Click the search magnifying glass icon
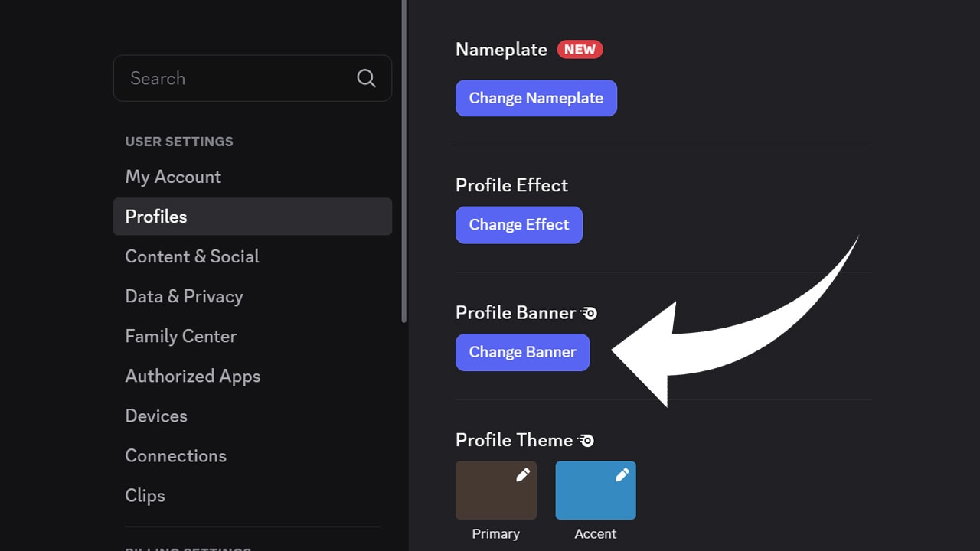The width and height of the screenshot is (980, 551). pos(366,78)
